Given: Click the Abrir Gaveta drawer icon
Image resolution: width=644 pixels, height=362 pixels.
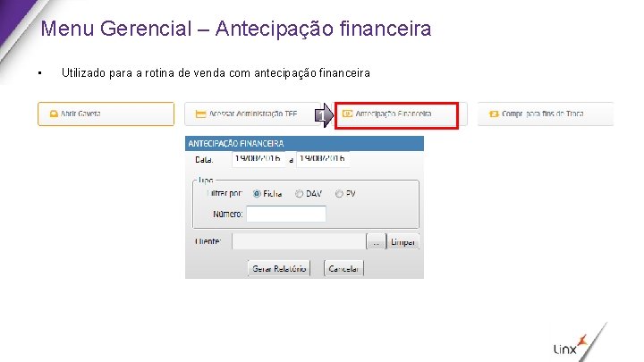Looking at the screenshot, I should click(54, 114).
